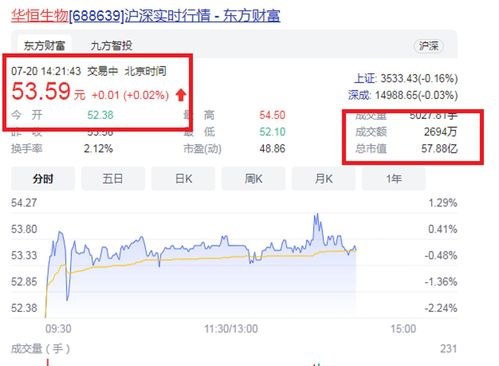Click the 09:30 time axis label
The width and height of the screenshot is (499, 366).
(58, 329)
